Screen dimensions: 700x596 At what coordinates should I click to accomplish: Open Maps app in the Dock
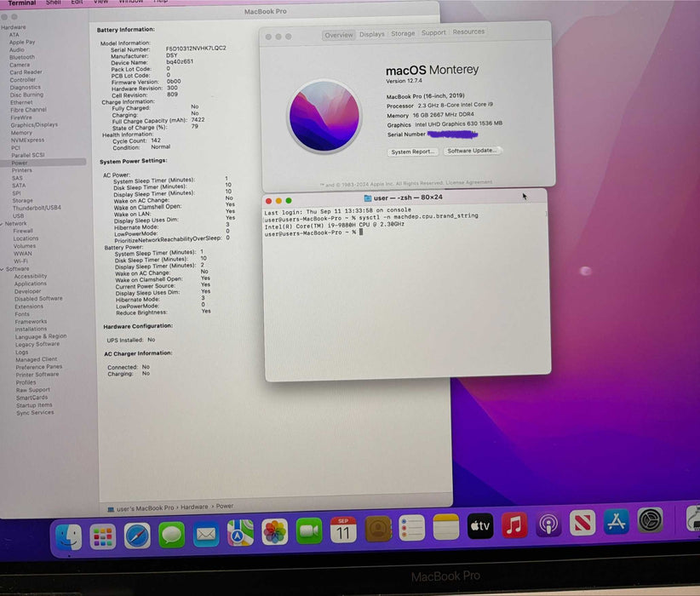[x=240, y=533]
